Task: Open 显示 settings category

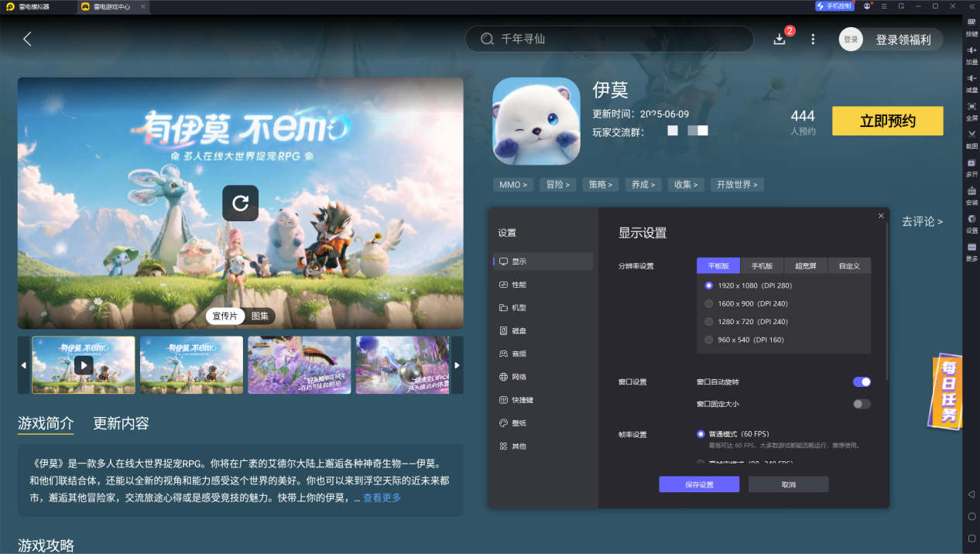Action: (x=543, y=262)
